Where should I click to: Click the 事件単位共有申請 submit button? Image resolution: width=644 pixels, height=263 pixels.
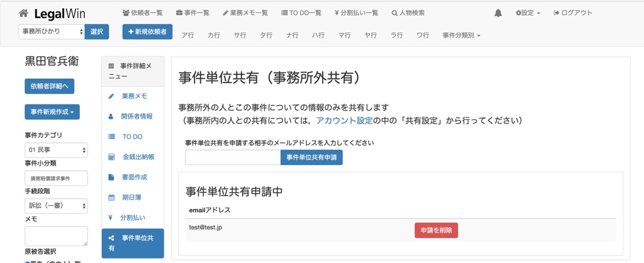(x=311, y=157)
